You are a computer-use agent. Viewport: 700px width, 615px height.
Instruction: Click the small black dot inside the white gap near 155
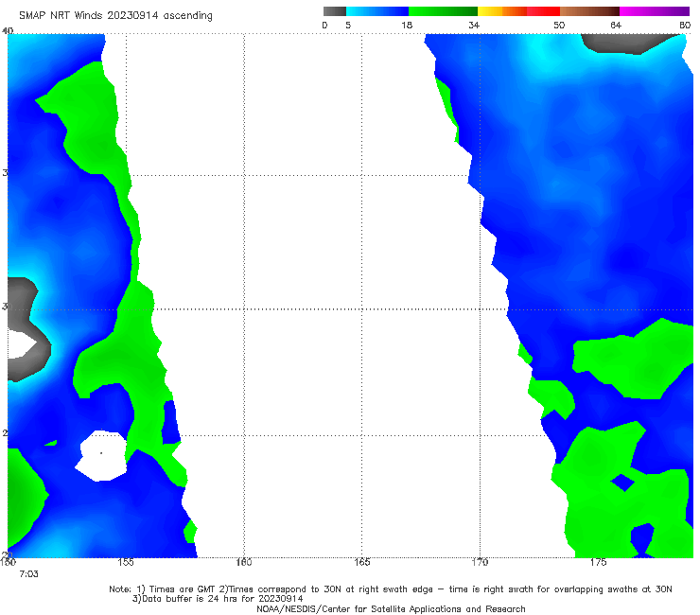(101, 453)
